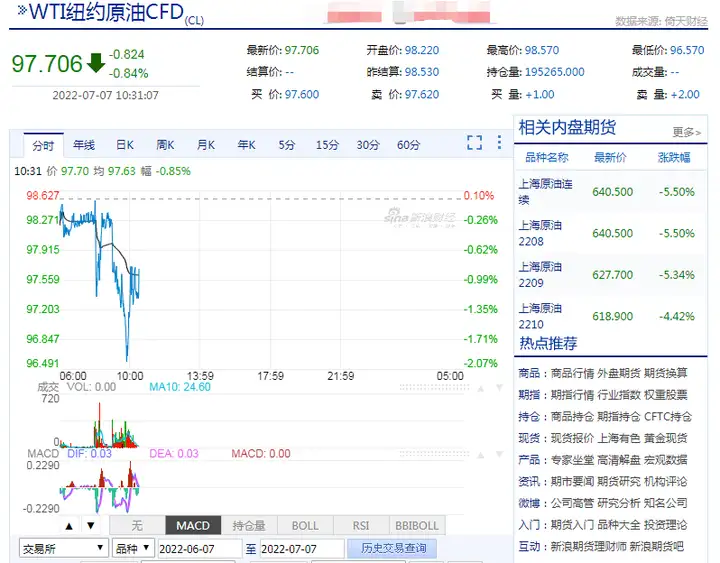
Task: Open the chart's three-dot options menu
Action: 498,143
